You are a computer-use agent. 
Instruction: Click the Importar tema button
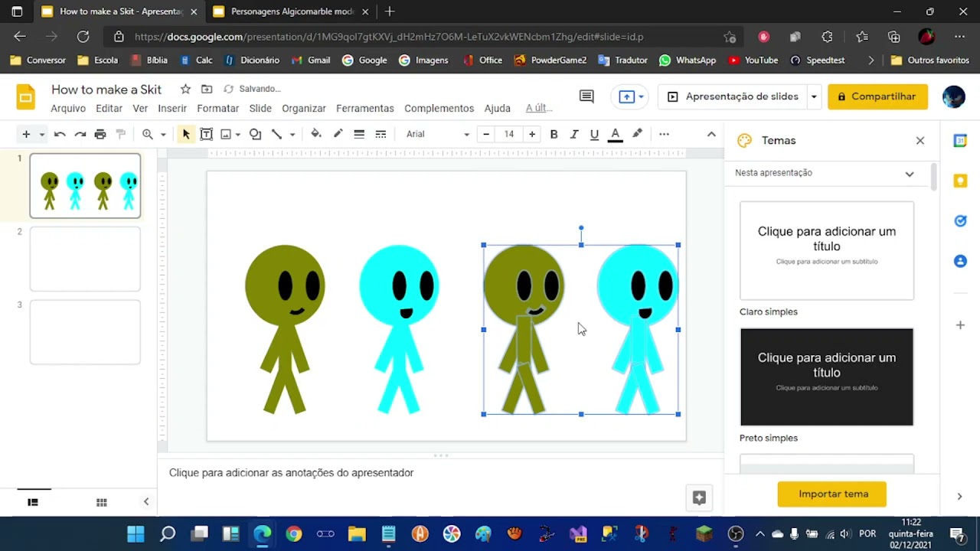coord(832,494)
